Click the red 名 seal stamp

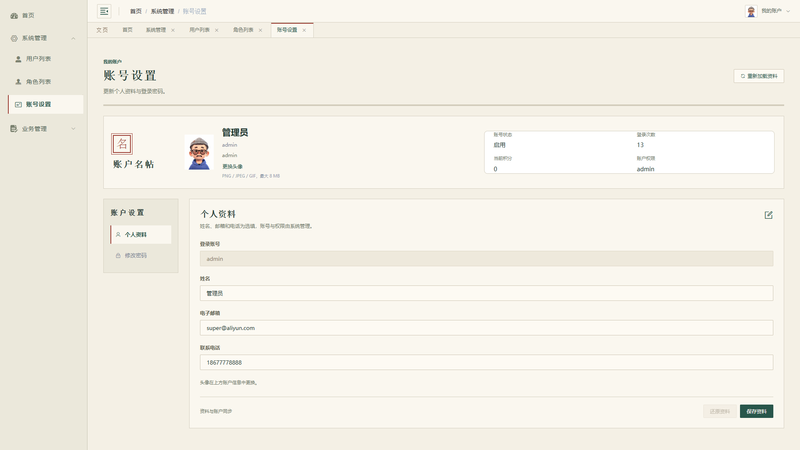point(122,144)
